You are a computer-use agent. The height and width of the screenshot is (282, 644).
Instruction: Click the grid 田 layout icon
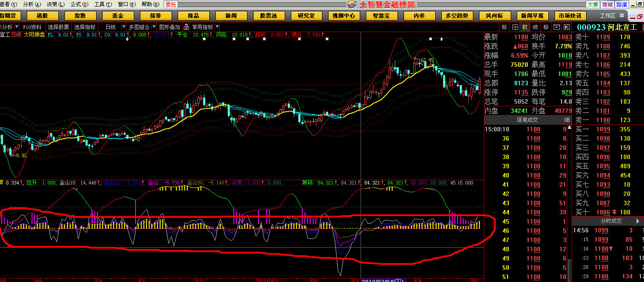[x=515, y=27]
